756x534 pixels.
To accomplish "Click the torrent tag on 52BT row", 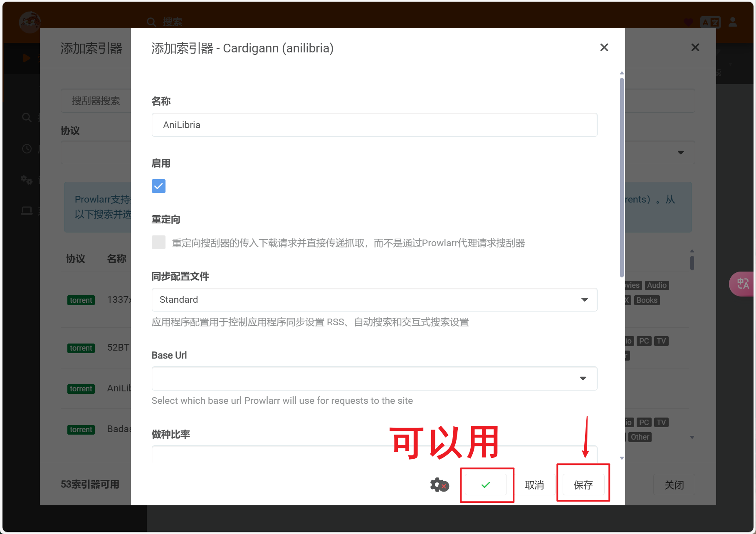I will point(81,348).
